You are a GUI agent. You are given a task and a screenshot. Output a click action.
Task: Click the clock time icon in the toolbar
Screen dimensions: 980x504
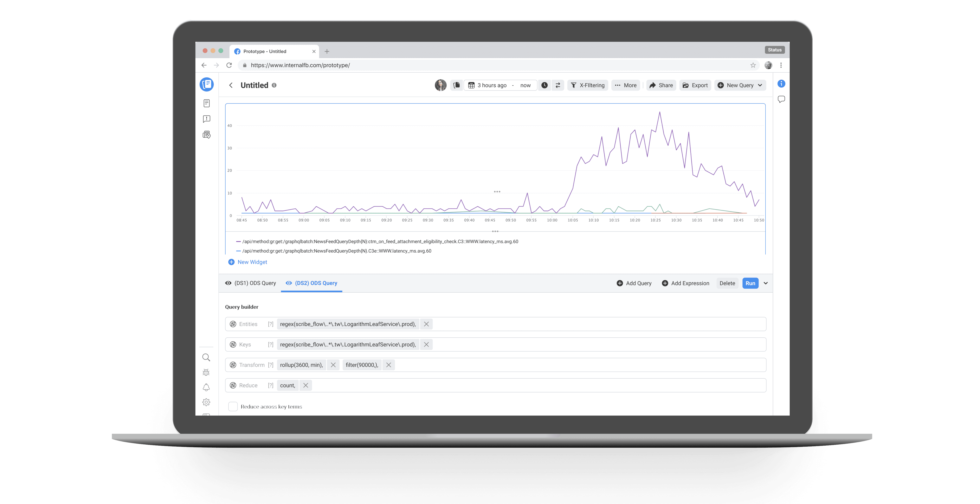[544, 85]
